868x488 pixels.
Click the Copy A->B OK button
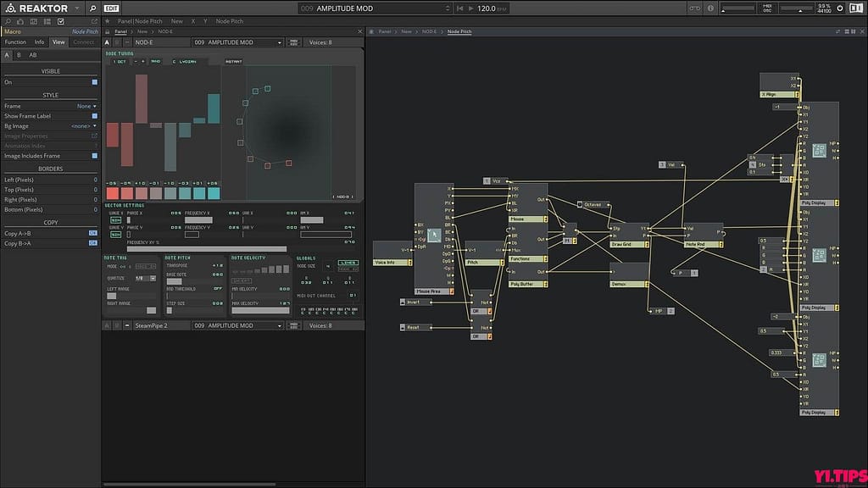93,233
